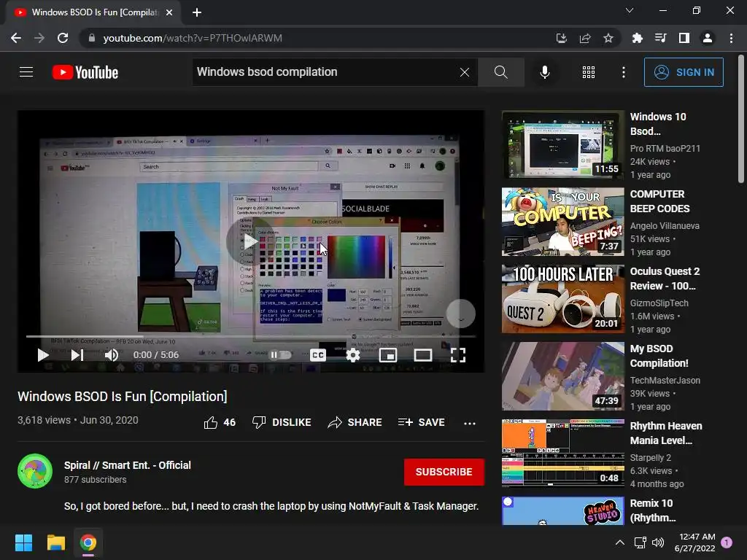
Task: Enter full screen mode
Action: 458,355
